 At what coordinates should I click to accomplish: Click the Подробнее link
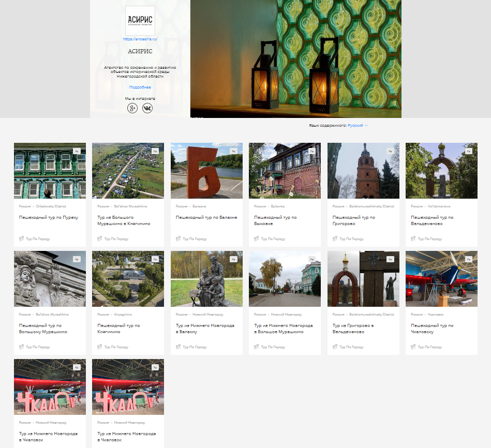click(140, 87)
